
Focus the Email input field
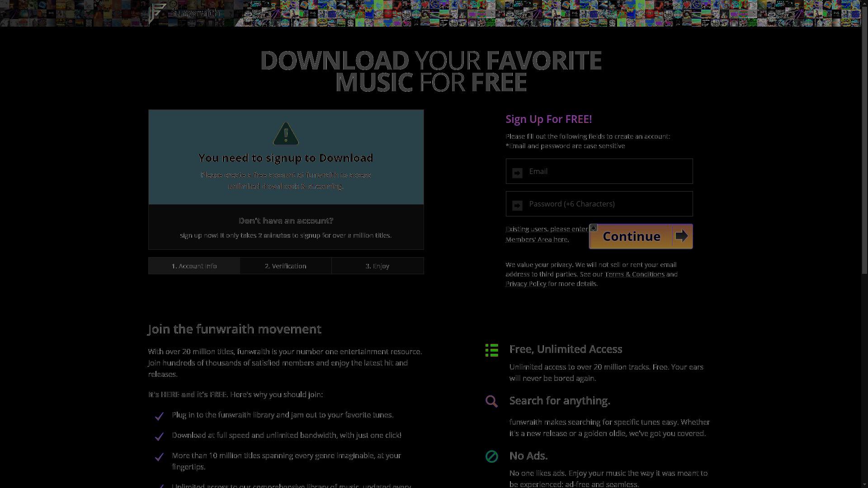click(599, 171)
